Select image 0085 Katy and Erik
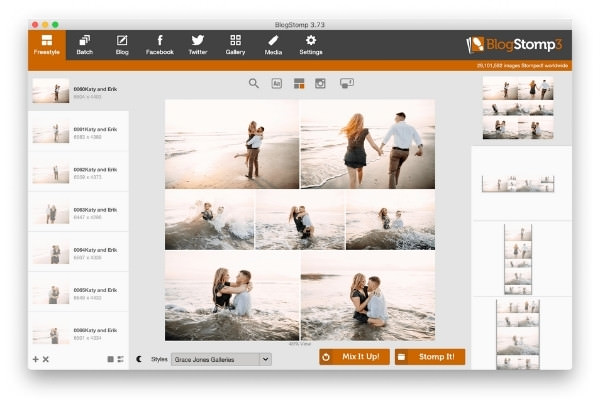600x400 pixels. pyautogui.click(x=78, y=292)
